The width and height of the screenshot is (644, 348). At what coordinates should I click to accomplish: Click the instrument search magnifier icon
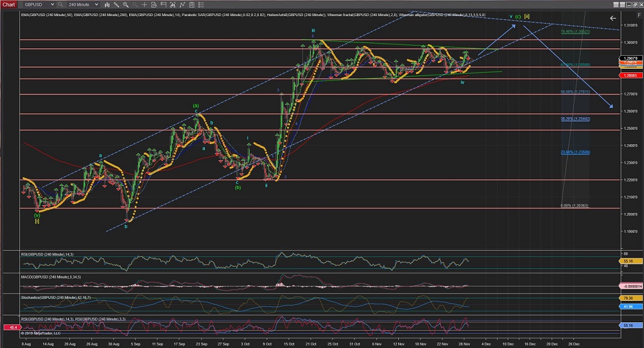pos(59,4)
